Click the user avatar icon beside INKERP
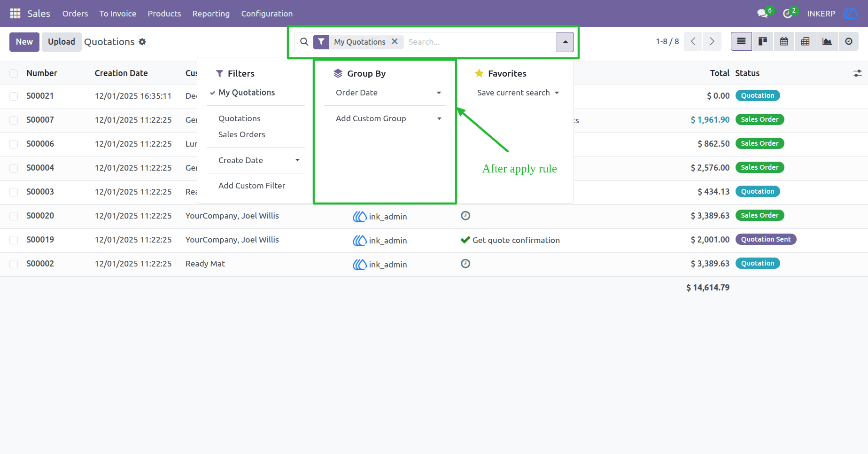Image resolution: width=868 pixels, height=454 pixels. click(x=850, y=14)
